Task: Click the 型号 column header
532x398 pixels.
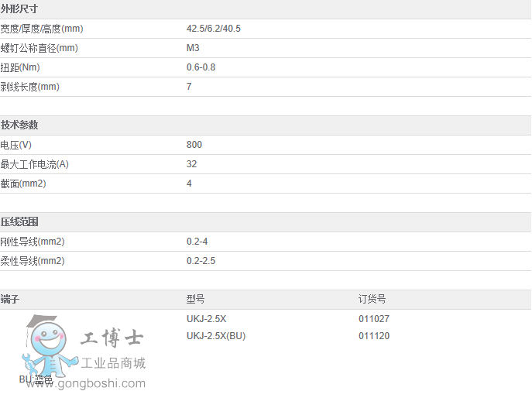Action: (x=196, y=299)
